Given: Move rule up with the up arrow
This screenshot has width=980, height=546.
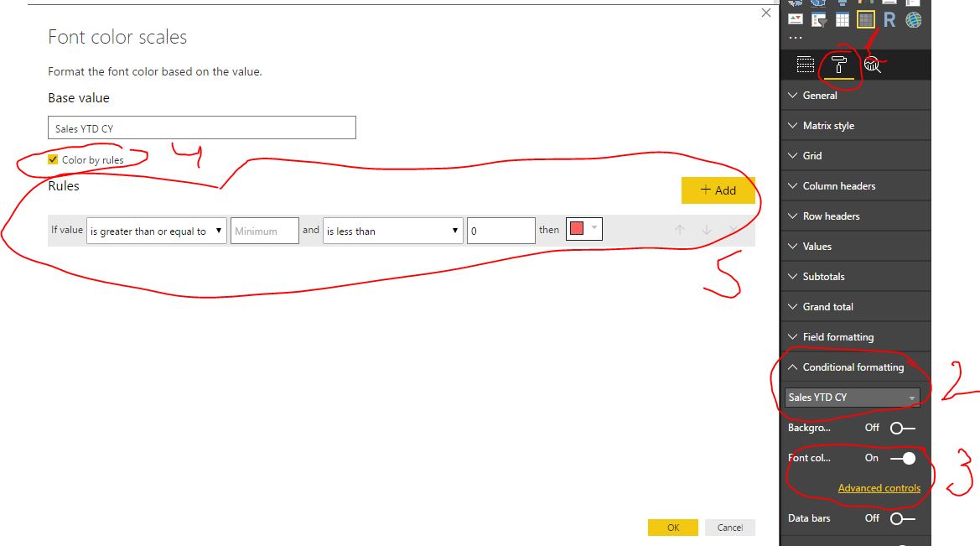Looking at the screenshot, I should pos(680,230).
